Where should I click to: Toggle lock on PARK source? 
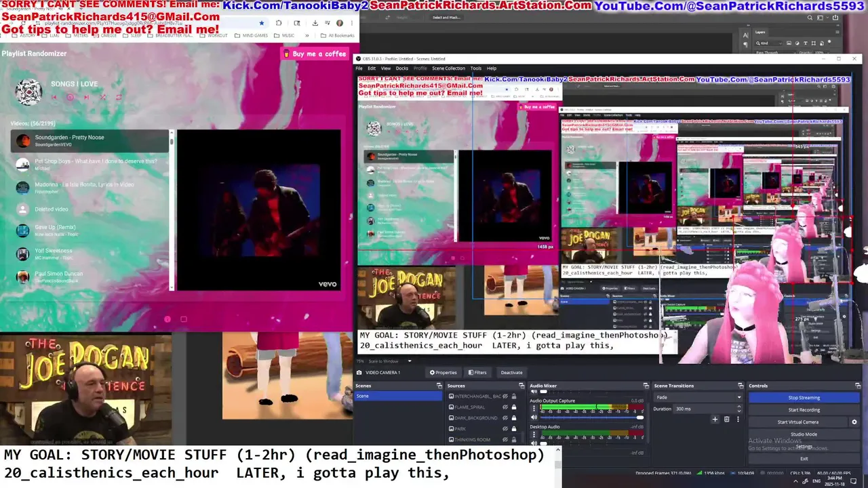[513, 429]
